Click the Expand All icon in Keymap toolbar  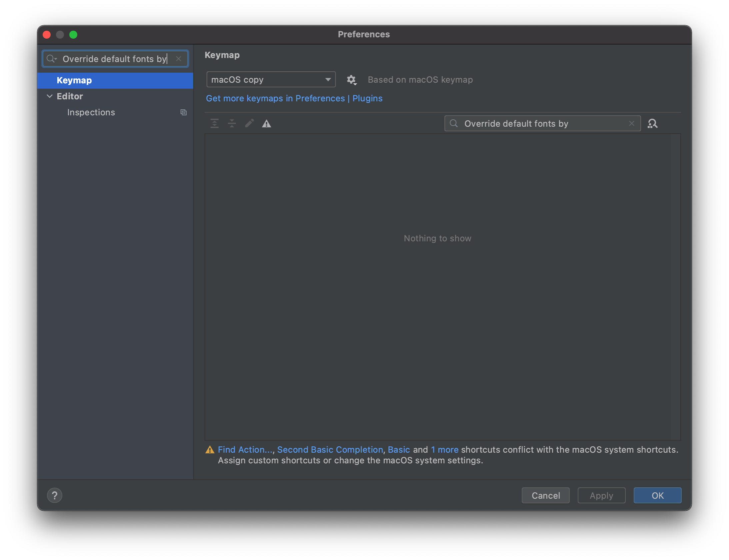tap(215, 124)
